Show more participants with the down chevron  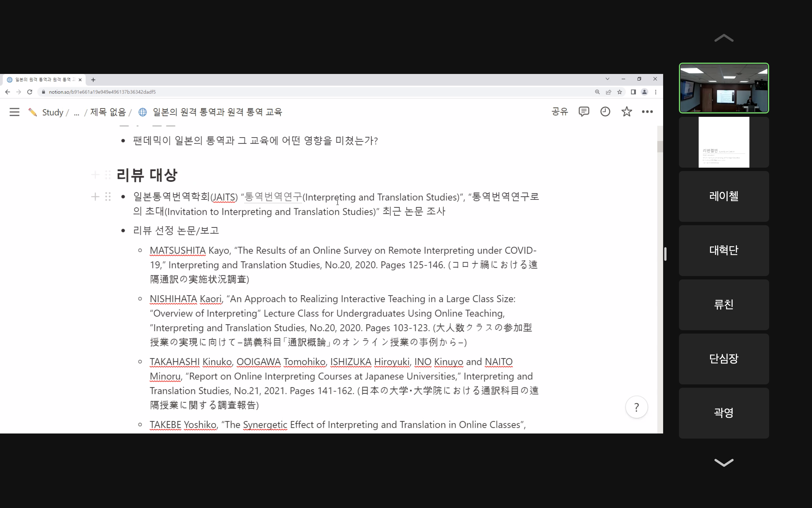click(x=724, y=462)
